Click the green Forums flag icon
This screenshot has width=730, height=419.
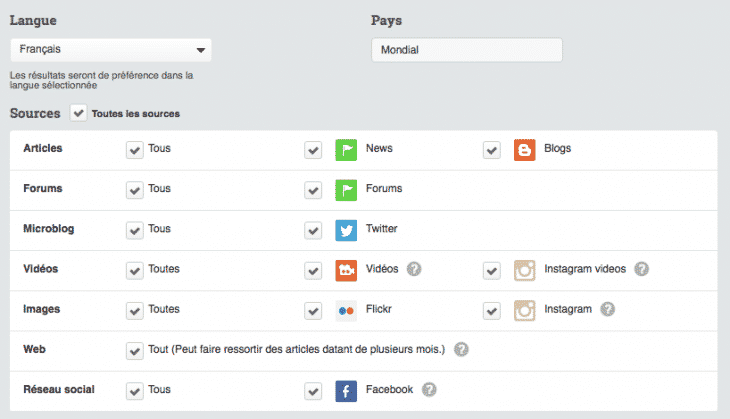point(346,189)
